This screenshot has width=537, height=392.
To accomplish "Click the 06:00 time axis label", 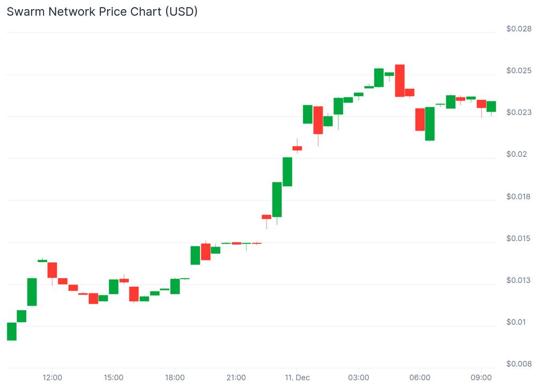I will click(x=420, y=378).
